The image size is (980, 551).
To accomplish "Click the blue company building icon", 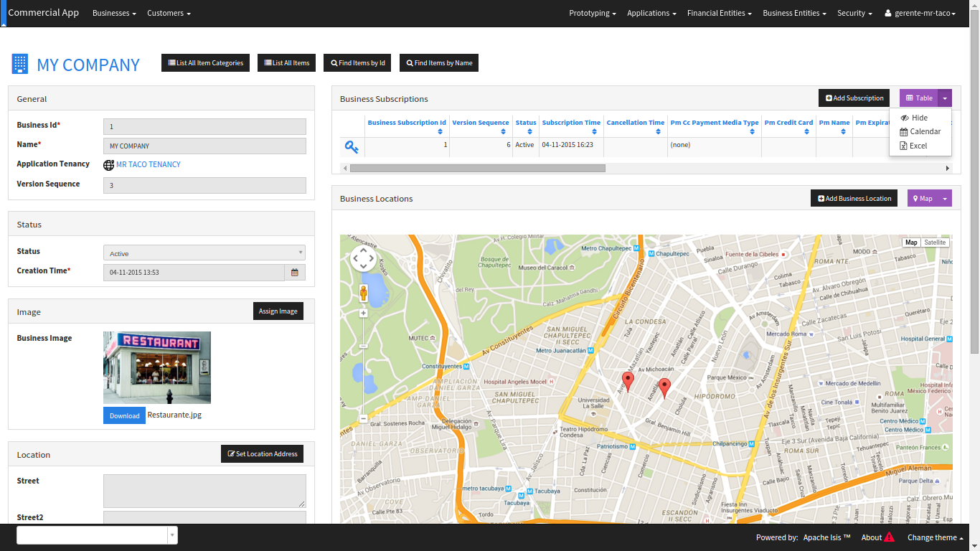I will click(20, 65).
